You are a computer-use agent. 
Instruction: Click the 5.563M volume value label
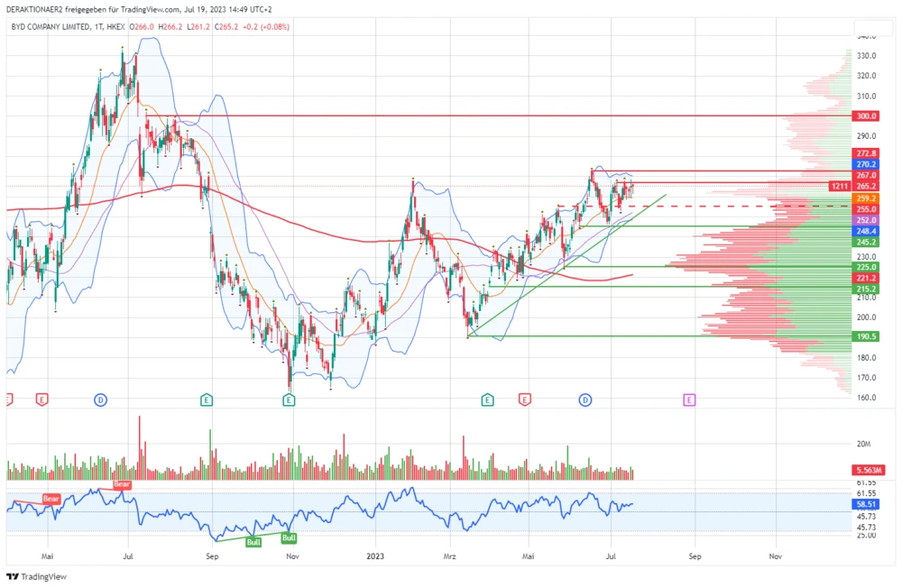coord(869,471)
